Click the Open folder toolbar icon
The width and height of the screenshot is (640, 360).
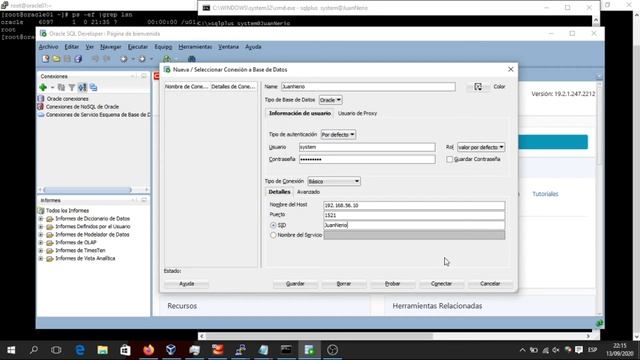(x=56, y=59)
